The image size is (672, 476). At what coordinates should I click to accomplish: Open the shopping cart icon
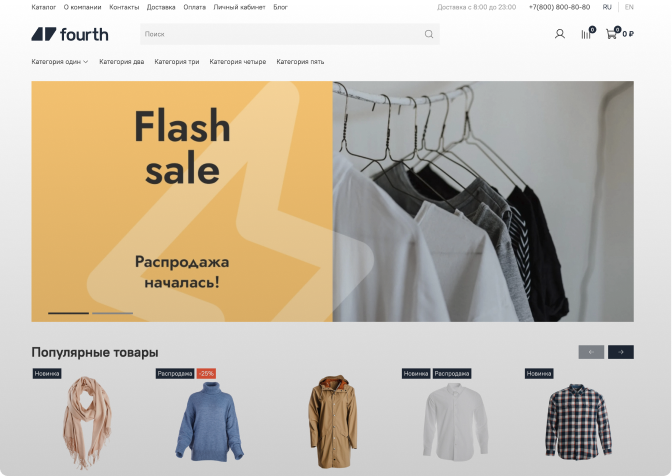pos(611,34)
